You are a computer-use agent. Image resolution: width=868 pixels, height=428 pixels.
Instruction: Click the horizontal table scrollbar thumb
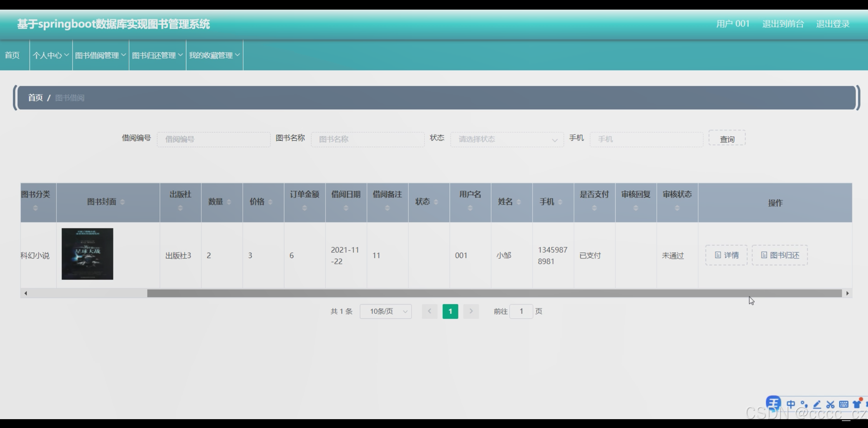(x=494, y=293)
